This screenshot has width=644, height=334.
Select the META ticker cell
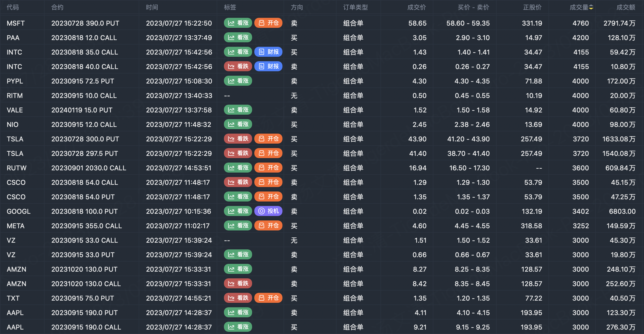tap(16, 226)
